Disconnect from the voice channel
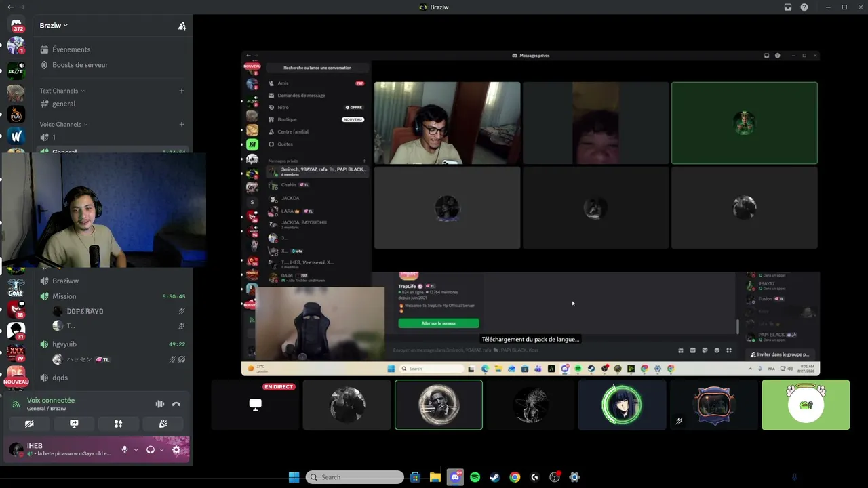868x488 pixels. (x=176, y=404)
